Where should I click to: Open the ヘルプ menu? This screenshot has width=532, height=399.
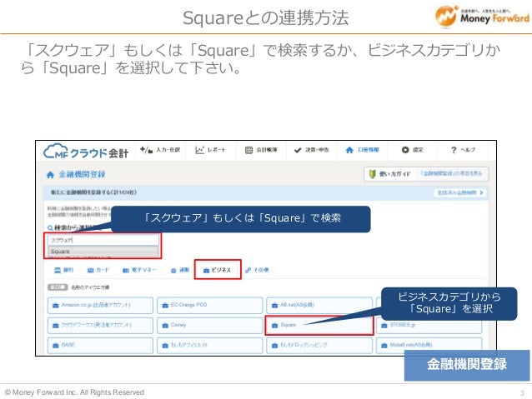pyautogui.click(x=463, y=150)
